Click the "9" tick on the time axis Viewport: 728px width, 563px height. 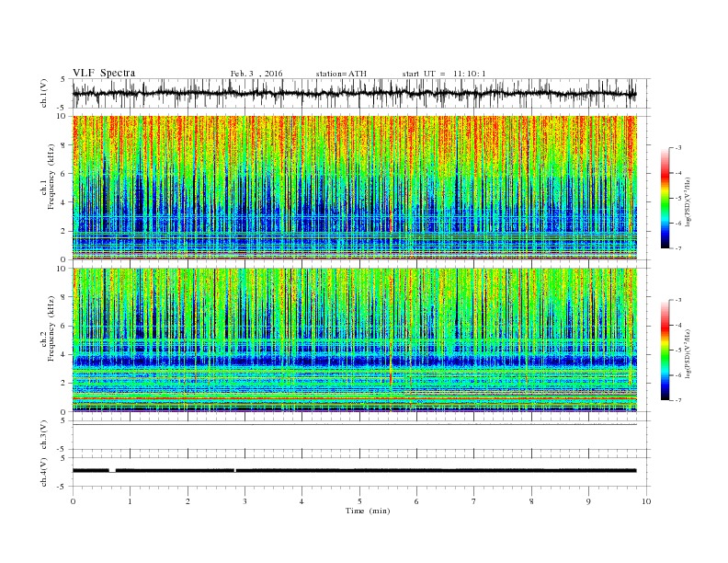pyautogui.click(x=588, y=501)
